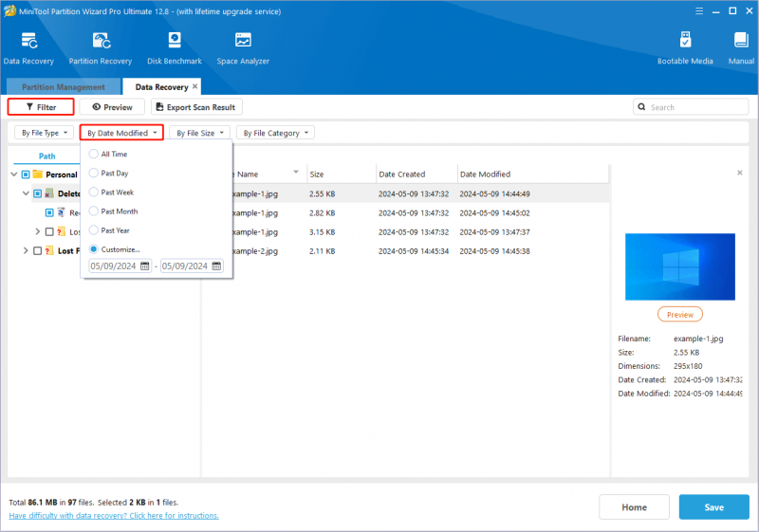759x532 pixels.
Task: Open the By File Category dropdown
Action: (x=275, y=133)
